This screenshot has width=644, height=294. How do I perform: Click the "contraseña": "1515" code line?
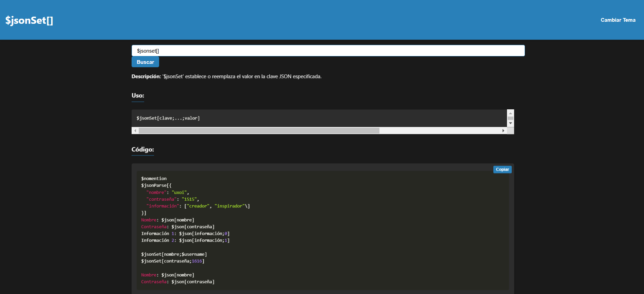click(173, 199)
